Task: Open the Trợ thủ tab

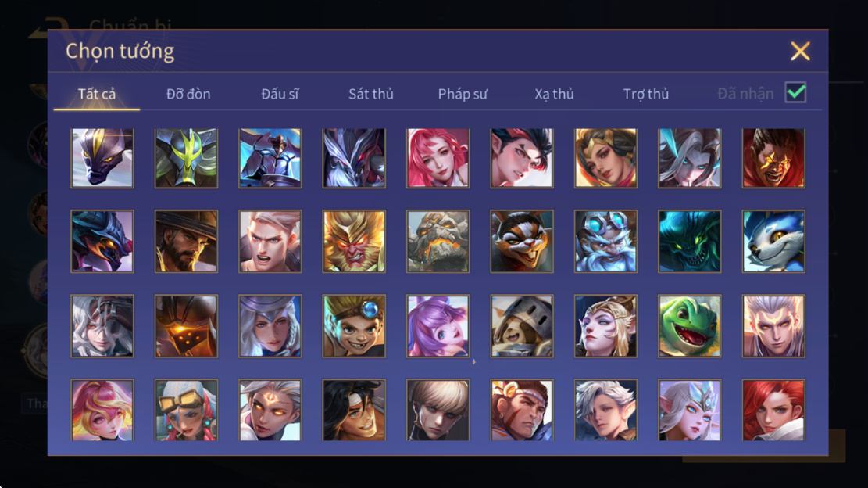Action: click(x=645, y=94)
